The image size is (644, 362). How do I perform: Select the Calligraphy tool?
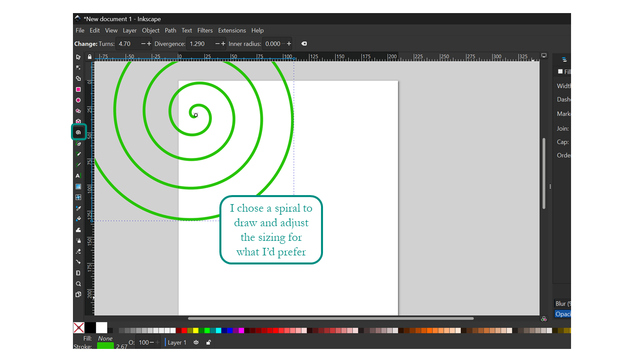point(78,165)
